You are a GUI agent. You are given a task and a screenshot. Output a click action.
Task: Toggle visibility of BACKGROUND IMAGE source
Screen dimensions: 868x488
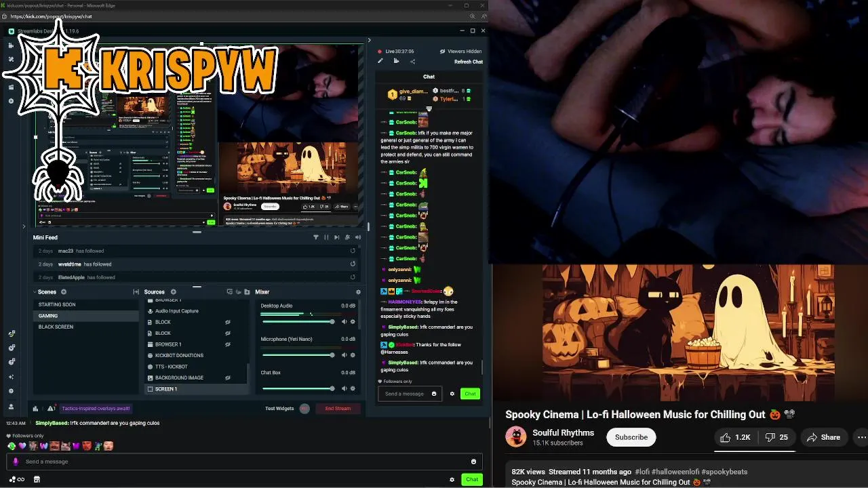[228, 378]
